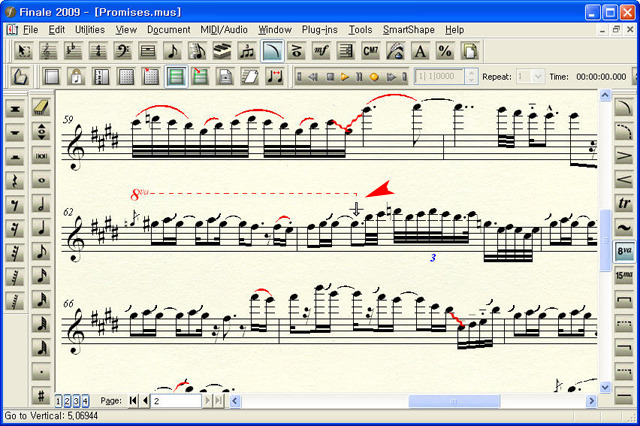Switch to layer 4
The height and width of the screenshot is (426, 640).
[x=85, y=402]
